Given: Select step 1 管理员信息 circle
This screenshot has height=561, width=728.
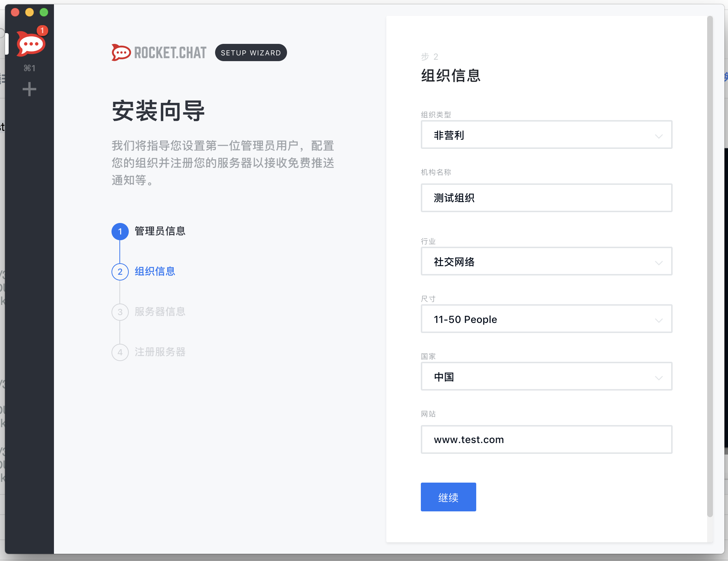Looking at the screenshot, I should 120,232.
